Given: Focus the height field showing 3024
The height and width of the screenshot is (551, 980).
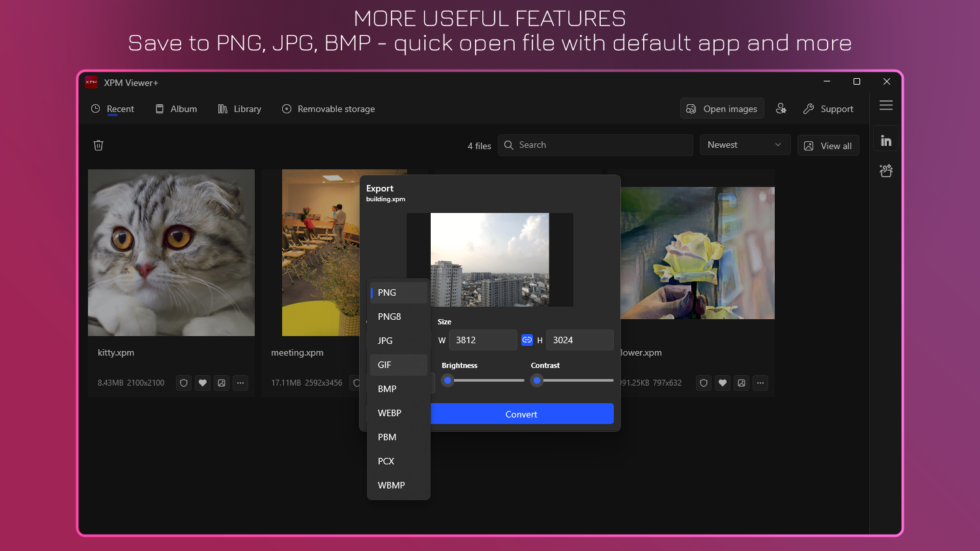Looking at the screenshot, I should click(x=579, y=340).
